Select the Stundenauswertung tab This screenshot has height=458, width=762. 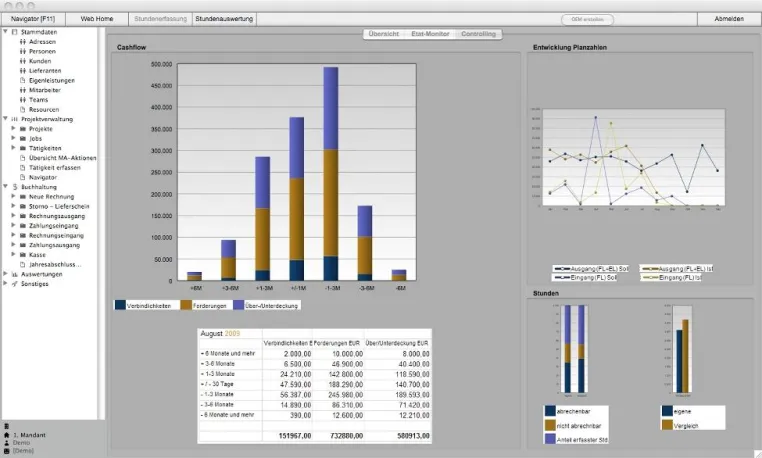pyautogui.click(x=224, y=19)
